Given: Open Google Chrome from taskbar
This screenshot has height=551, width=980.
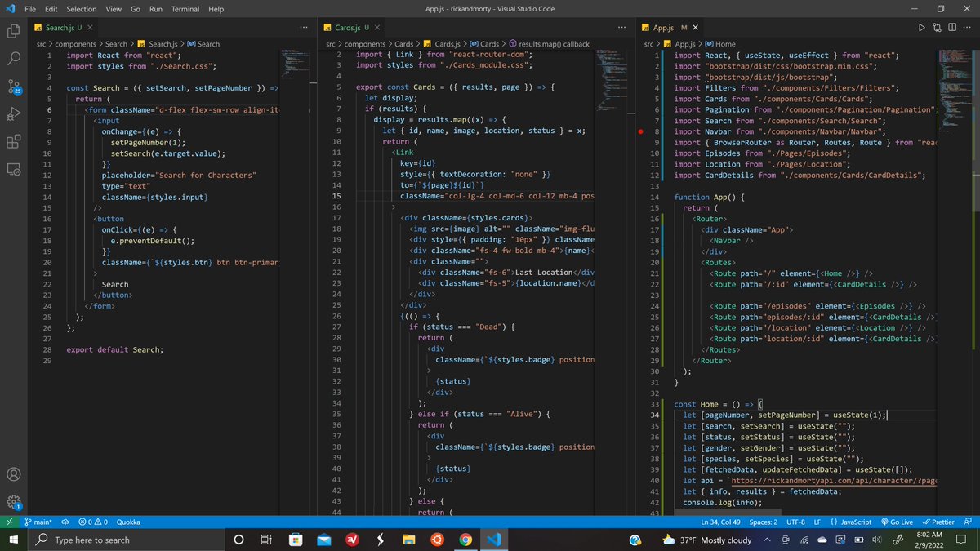Looking at the screenshot, I should [465, 540].
